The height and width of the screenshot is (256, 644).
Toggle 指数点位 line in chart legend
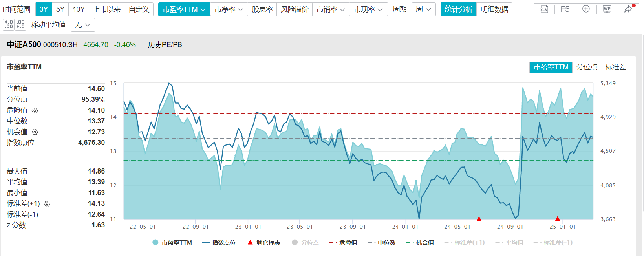(219, 243)
